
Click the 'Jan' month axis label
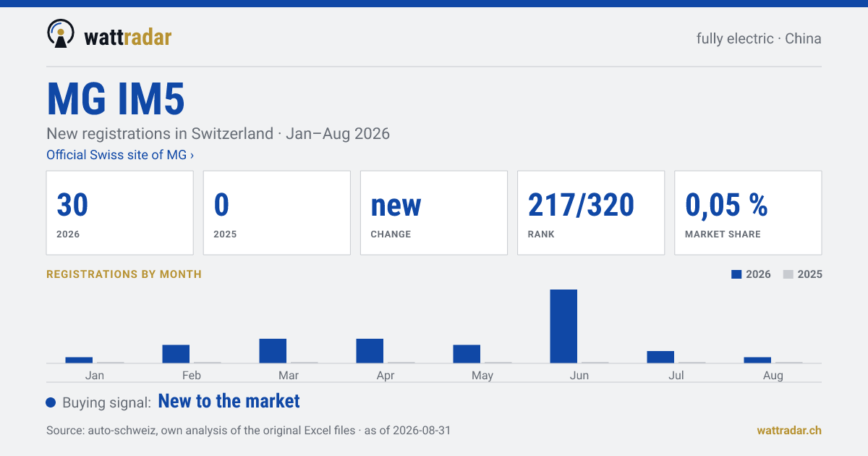pos(95,376)
